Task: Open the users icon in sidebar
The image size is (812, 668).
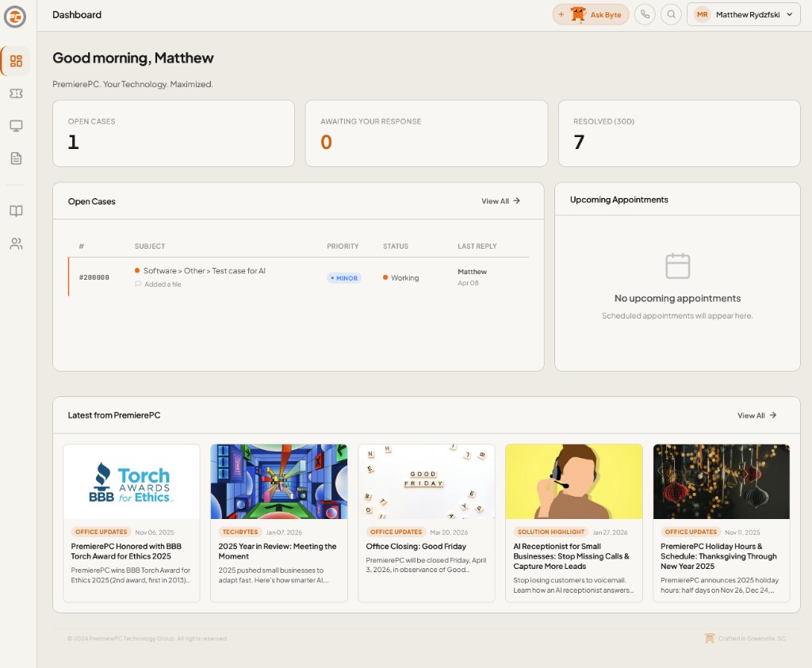Action: coord(16,244)
